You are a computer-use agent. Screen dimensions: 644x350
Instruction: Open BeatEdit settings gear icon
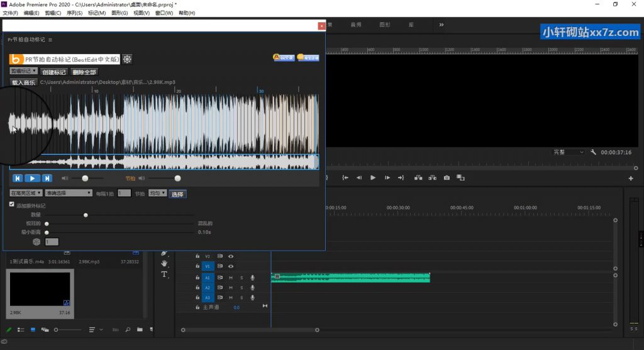[127, 59]
